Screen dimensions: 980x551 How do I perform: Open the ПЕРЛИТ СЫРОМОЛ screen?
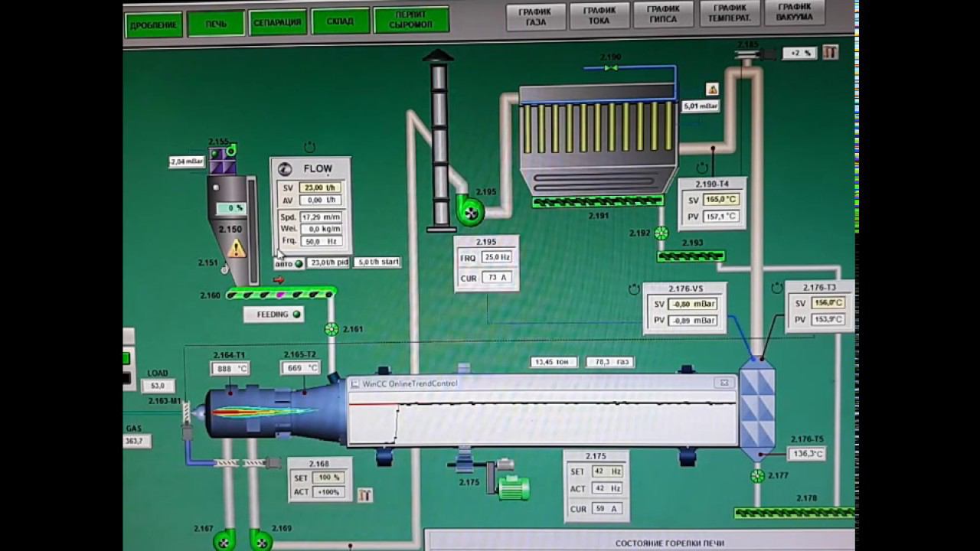coord(411,20)
